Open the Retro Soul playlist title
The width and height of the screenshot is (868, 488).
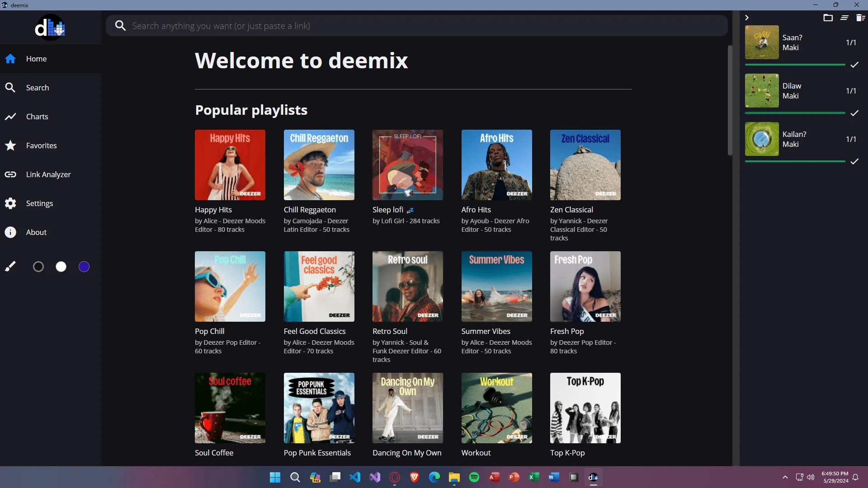(x=390, y=331)
